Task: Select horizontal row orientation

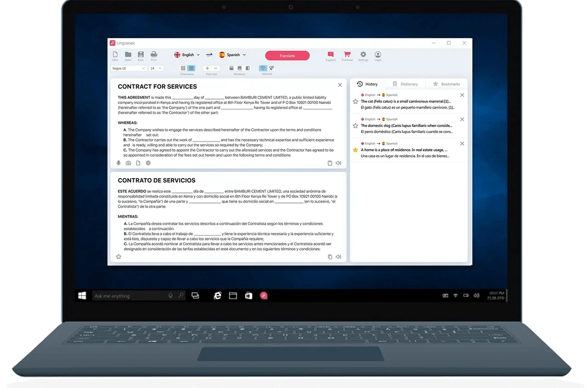Action: pos(191,68)
